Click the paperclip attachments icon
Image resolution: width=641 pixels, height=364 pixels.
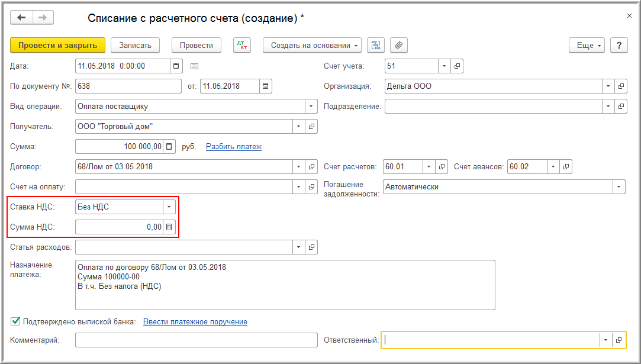pyautogui.click(x=399, y=45)
